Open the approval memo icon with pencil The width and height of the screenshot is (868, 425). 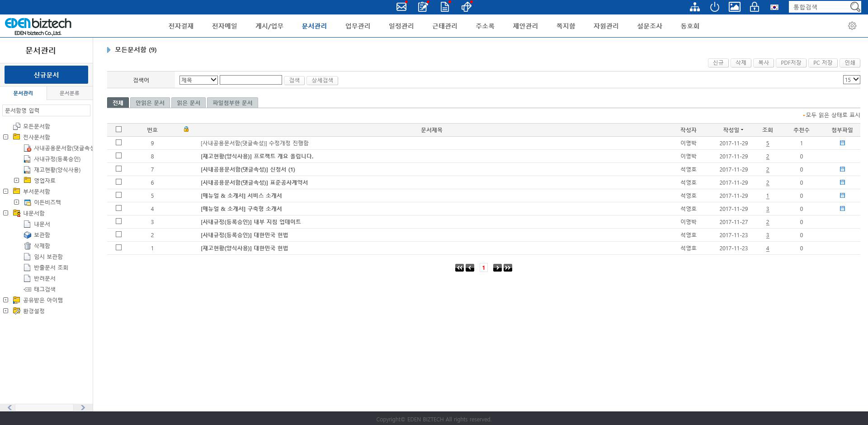pyautogui.click(x=423, y=7)
